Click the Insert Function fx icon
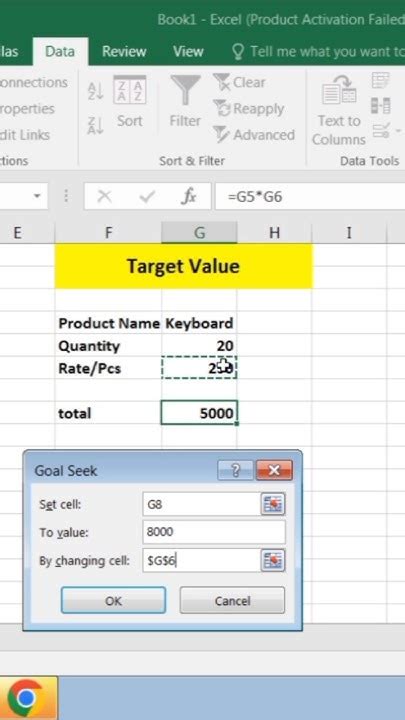 [x=188, y=197]
